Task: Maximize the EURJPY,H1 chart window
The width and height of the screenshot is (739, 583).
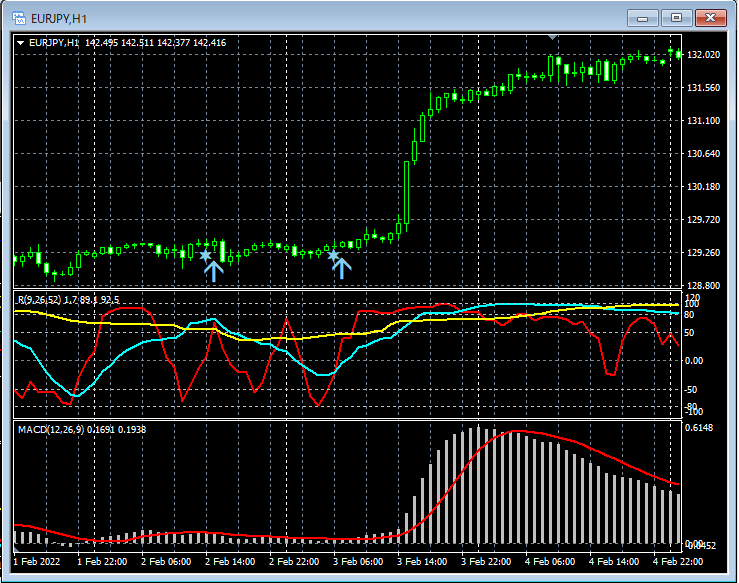Action: [677, 17]
